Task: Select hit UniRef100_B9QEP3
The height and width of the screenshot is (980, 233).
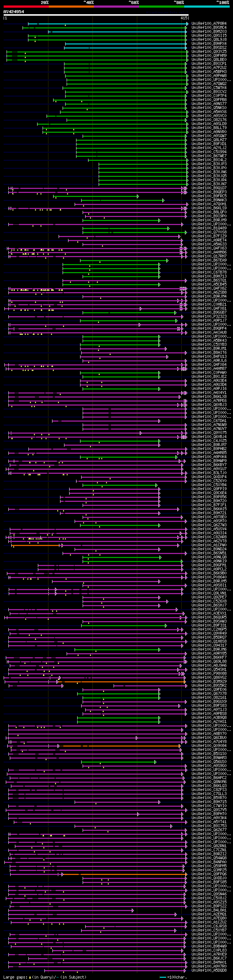Action: tap(209, 192)
